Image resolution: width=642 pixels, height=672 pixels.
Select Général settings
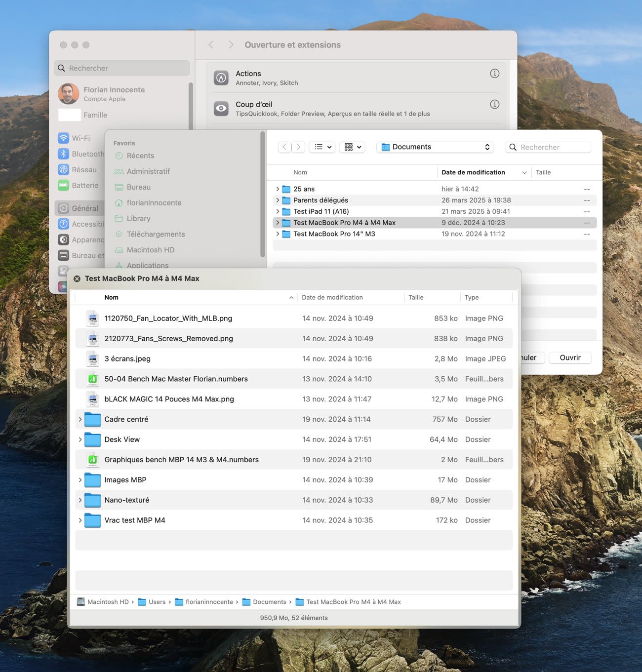coord(80,208)
